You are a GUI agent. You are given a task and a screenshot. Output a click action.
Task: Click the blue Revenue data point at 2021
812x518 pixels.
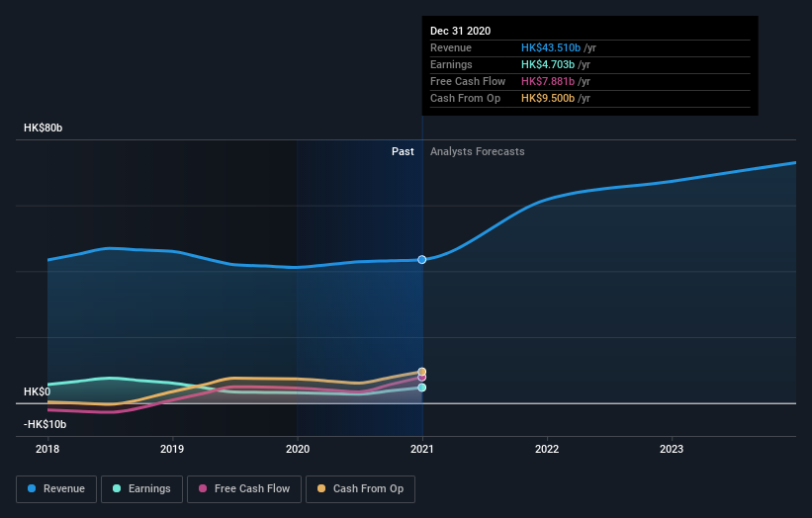click(422, 259)
